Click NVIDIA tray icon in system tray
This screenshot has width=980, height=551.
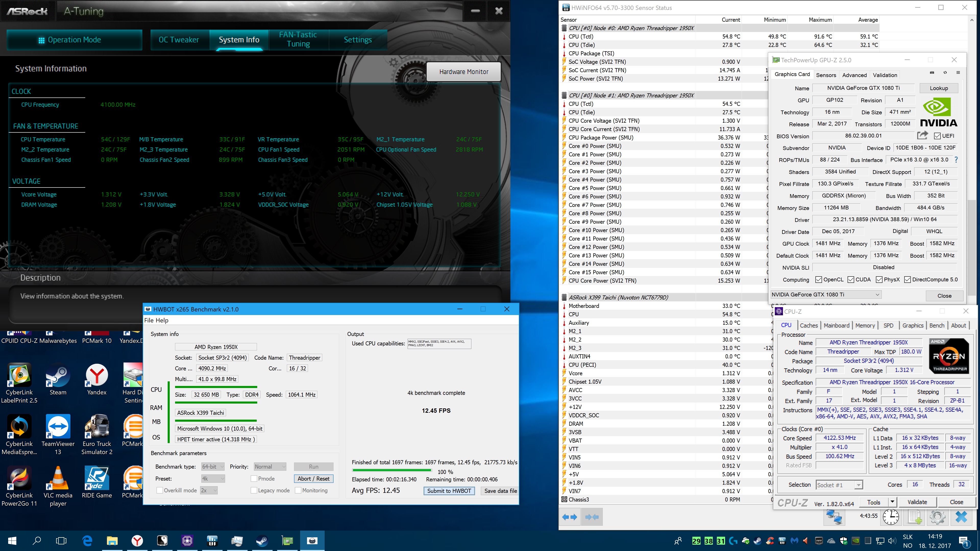coord(856,540)
